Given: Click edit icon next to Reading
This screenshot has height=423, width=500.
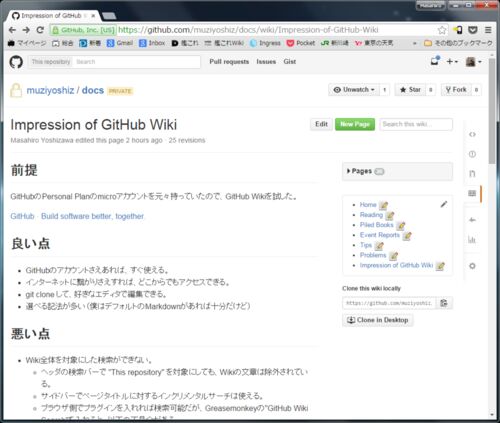Looking at the screenshot, I should (x=390, y=216).
